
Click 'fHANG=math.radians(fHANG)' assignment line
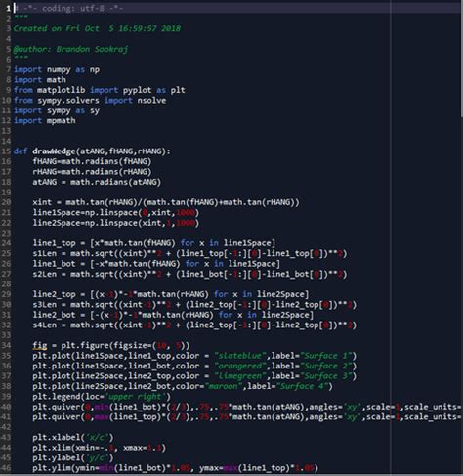click(x=92, y=161)
